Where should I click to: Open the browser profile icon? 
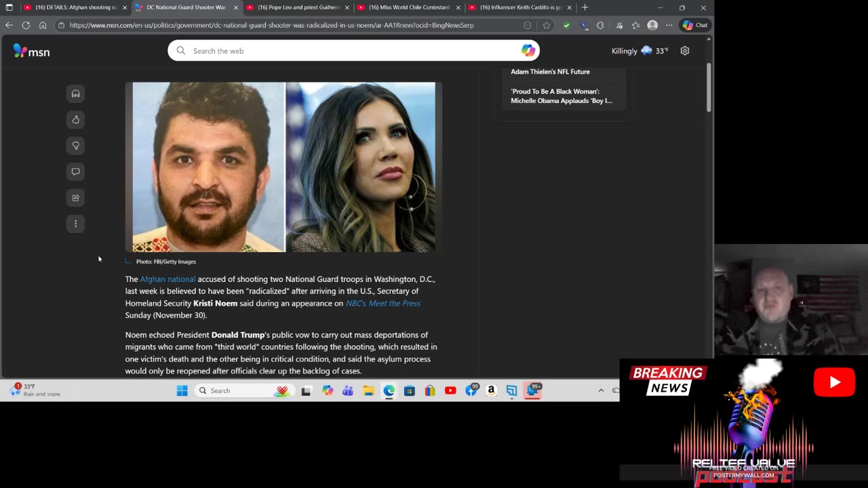coord(652,25)
